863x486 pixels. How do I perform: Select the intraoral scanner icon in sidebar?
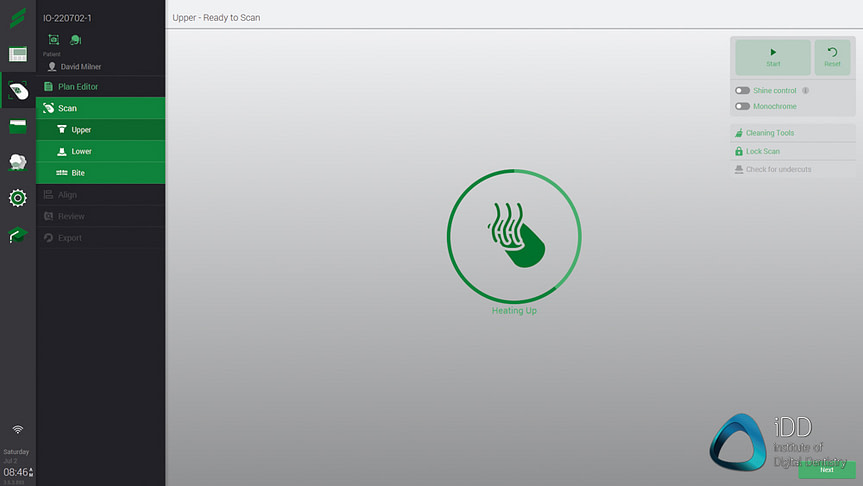point(18,91)
